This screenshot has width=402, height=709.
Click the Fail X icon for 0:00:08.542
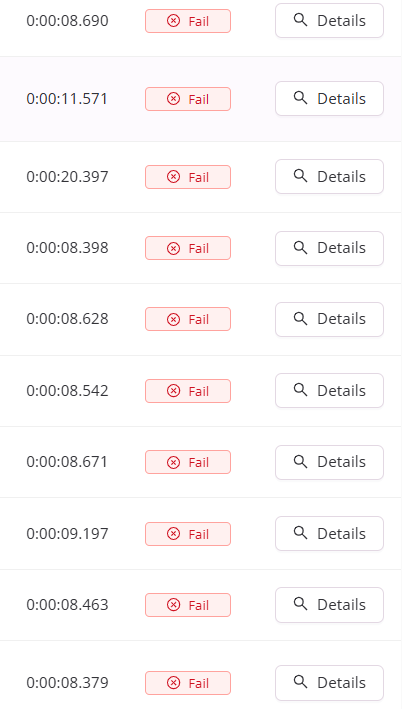(173, 391)
